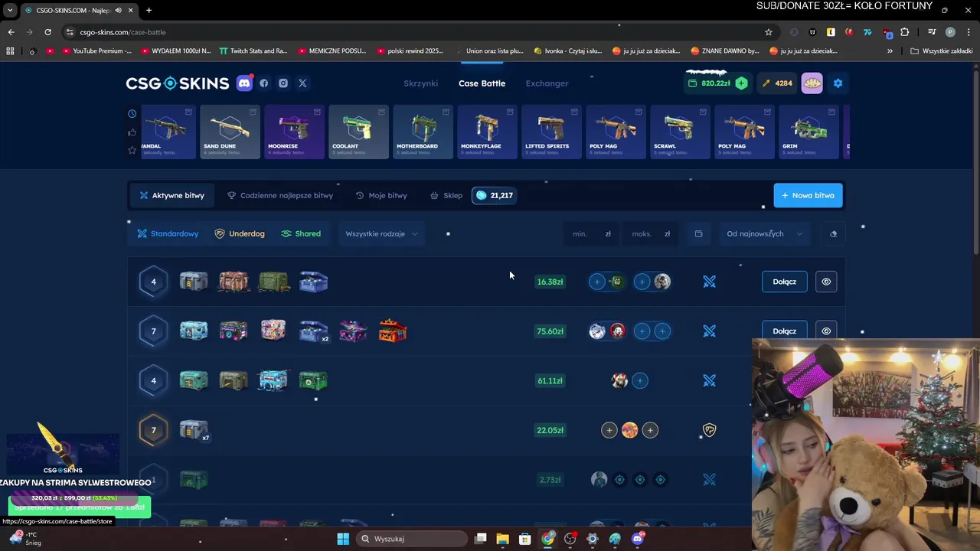Open the Facebook icon in site header
This screenshot has height=551, width=980.
[x=264, y=83]
